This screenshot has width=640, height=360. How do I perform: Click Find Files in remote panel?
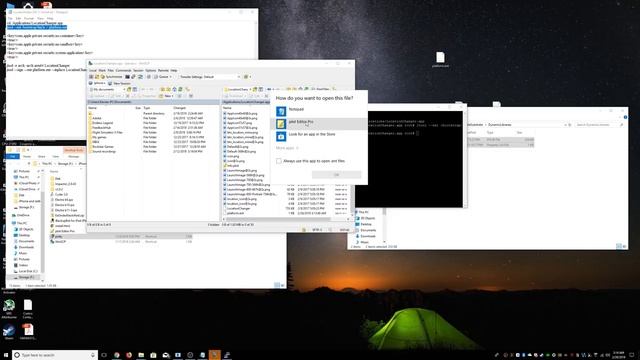[x=320, y=89]
